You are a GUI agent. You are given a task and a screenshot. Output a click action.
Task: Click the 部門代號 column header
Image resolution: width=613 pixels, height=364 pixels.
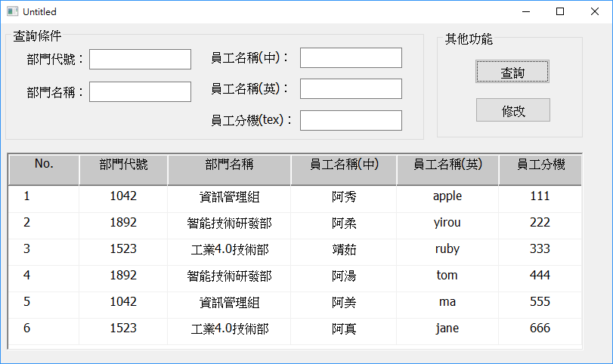pyautogui.click(x=123, y=165)
